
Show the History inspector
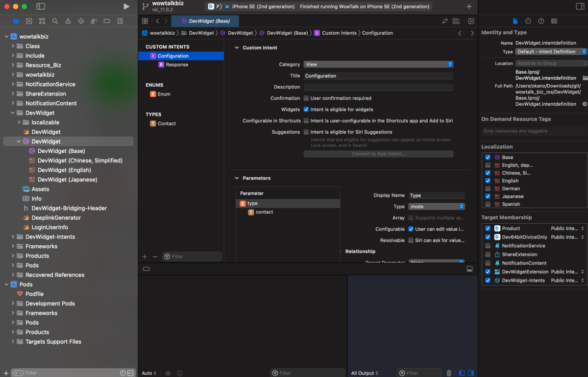click(x=528, y=21)
